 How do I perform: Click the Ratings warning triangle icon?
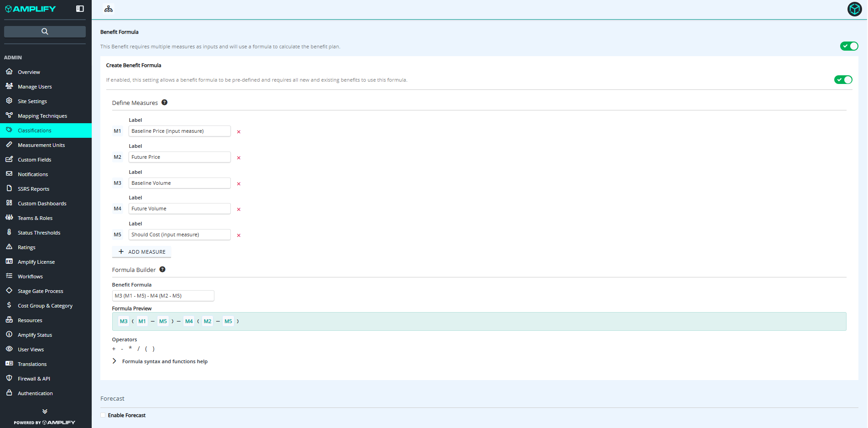coord(9,247)
